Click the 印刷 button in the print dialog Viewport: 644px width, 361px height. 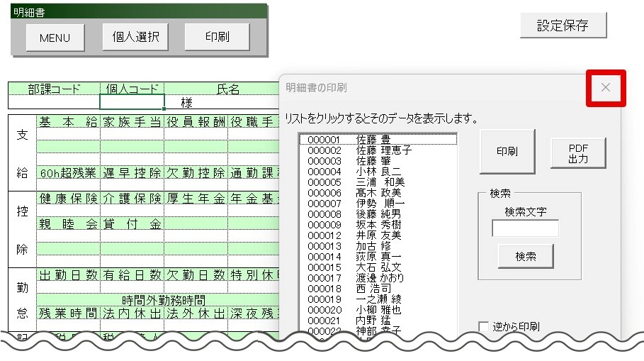tap(507, 151)
